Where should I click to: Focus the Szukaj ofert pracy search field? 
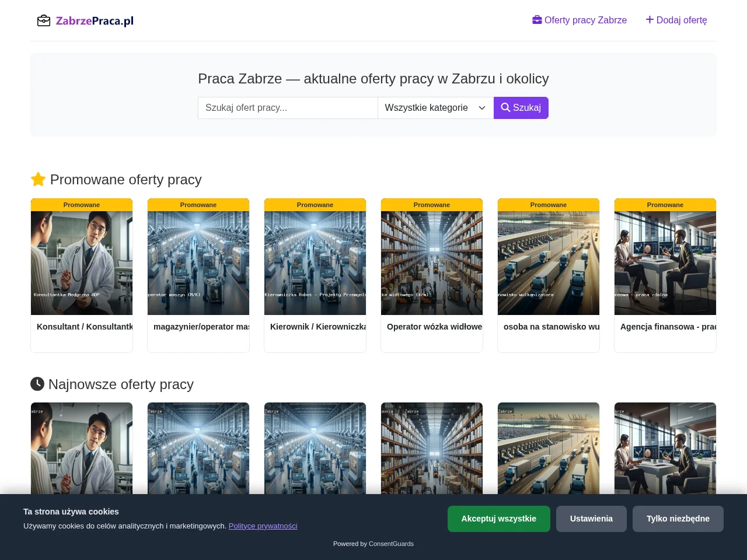(x=288, y=108)
